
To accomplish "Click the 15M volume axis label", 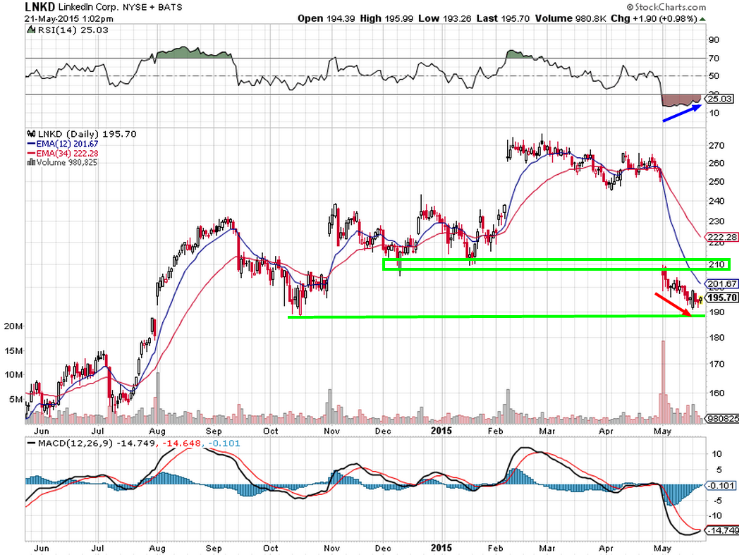I will click(x=13, y=351).
